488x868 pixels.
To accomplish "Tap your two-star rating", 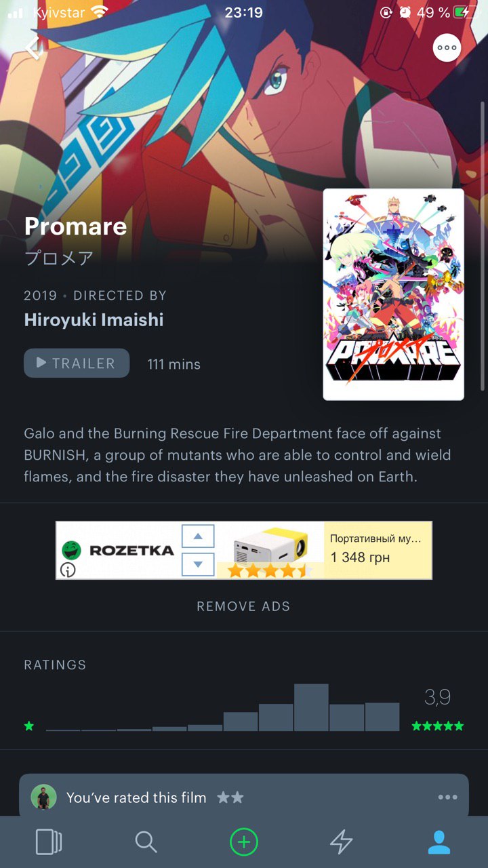I will [x=230, y=797].
